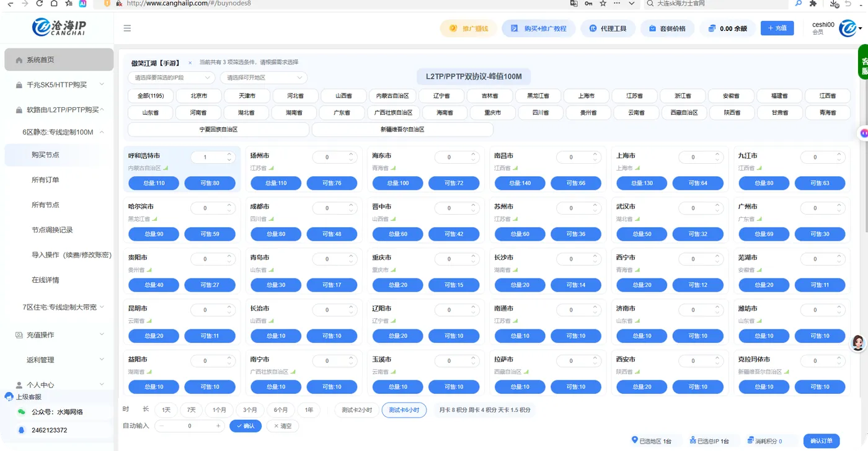Open 所有节点 in the sidebar
This screenshot has height=451, width=868.
[x=45, y=205]
